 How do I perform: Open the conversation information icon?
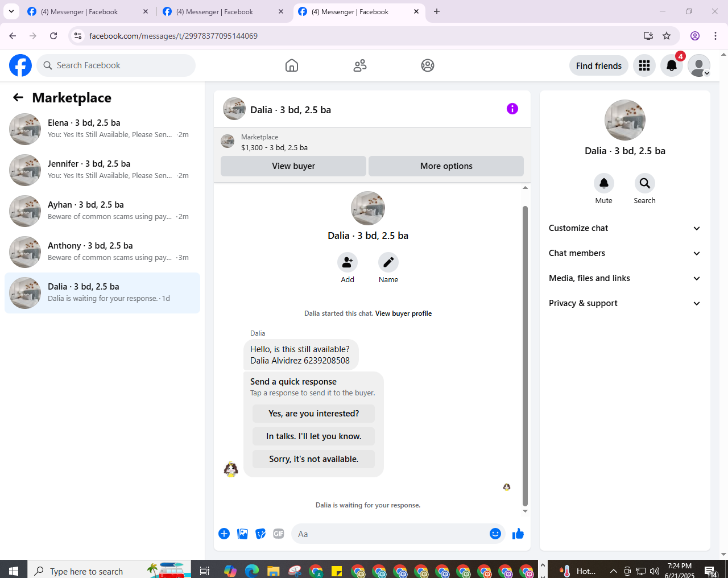click(x=512, y=109)
